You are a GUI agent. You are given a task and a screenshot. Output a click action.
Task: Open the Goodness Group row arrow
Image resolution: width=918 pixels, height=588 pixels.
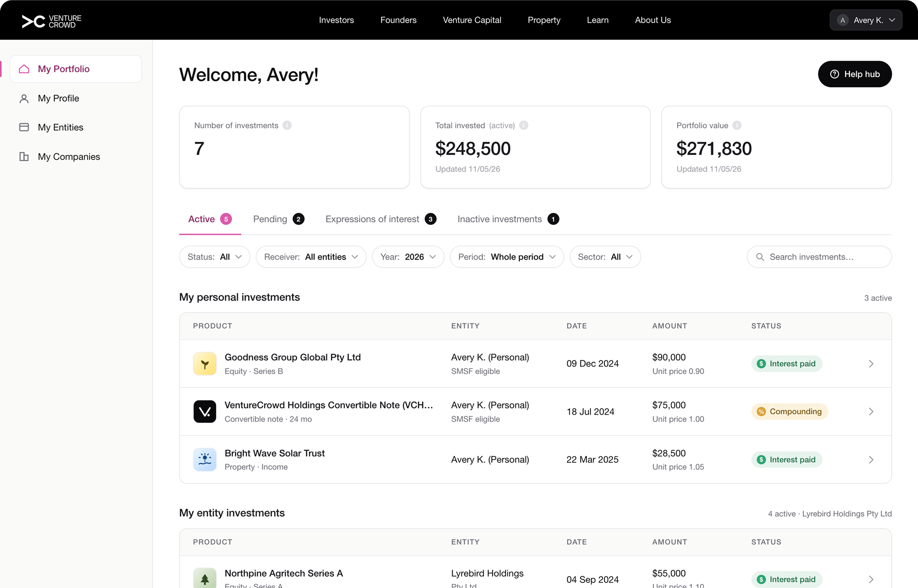(871, 364)
